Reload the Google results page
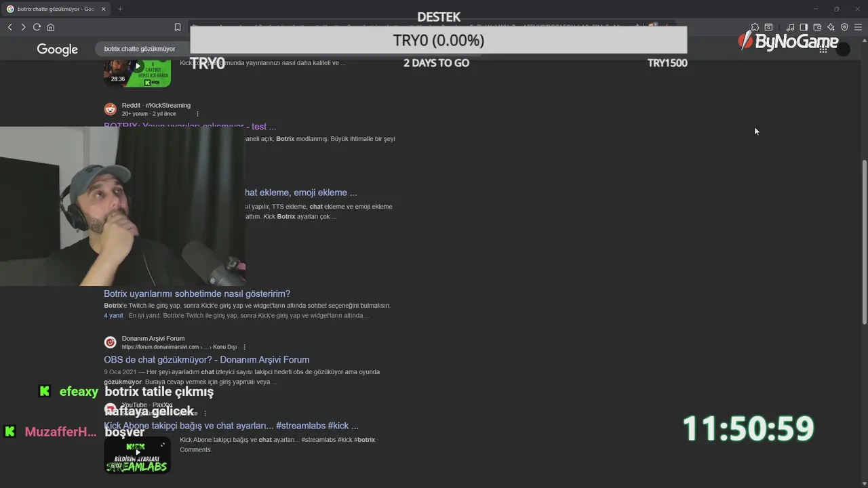The width and height of the screenshot is (868, 488). (x=37, y=27)
